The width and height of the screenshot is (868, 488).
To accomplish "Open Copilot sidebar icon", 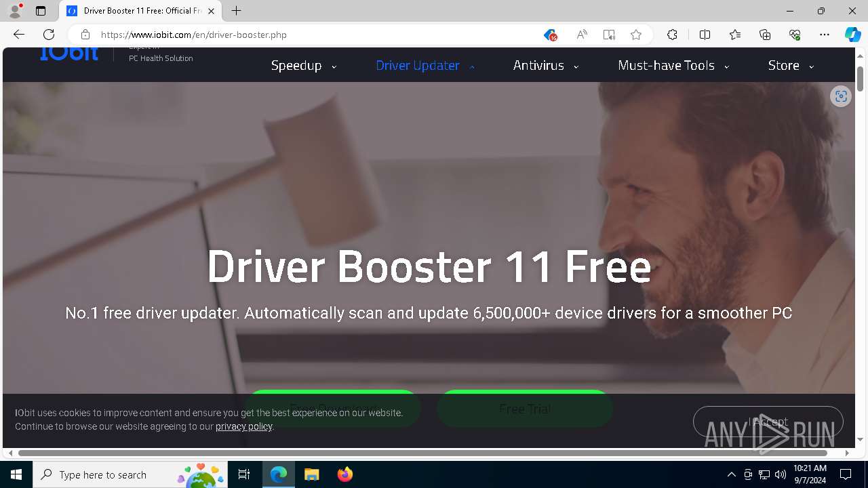I will point(852,35).
